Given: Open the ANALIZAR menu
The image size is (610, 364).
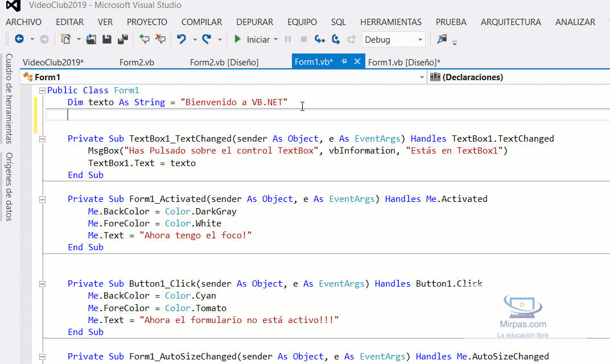Looking at the screenshot, I should pyautogui.click(x=575, y=22).
